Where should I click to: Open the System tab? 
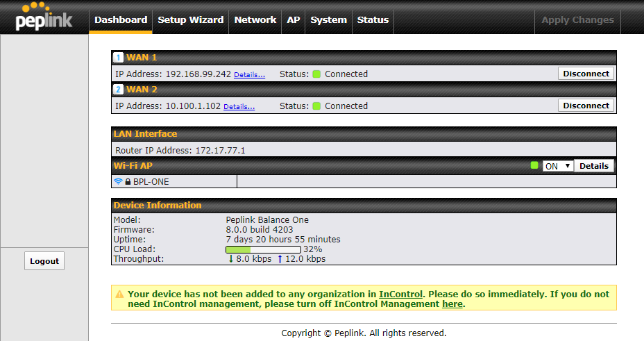[328, 19]
